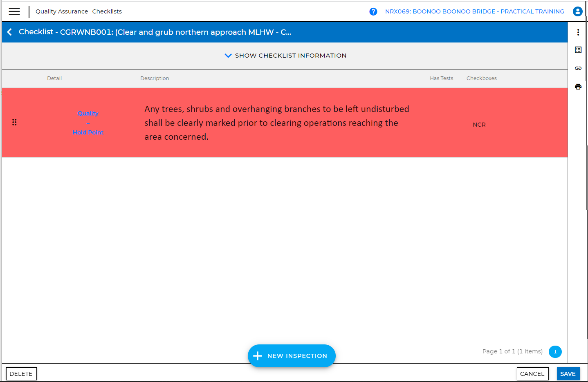
Task: Click the chevron beside Show Checklist Information
Action: (228, 56)
